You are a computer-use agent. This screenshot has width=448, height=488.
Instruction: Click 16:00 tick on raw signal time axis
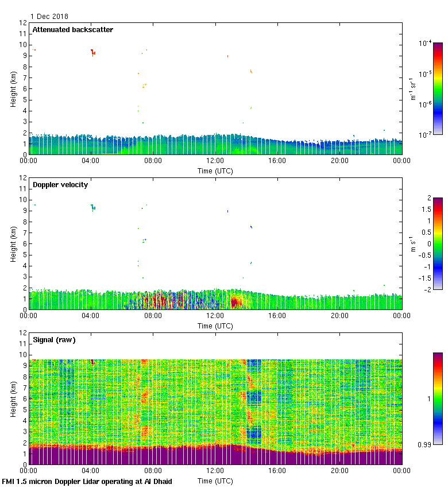click(x=277, y=471)
